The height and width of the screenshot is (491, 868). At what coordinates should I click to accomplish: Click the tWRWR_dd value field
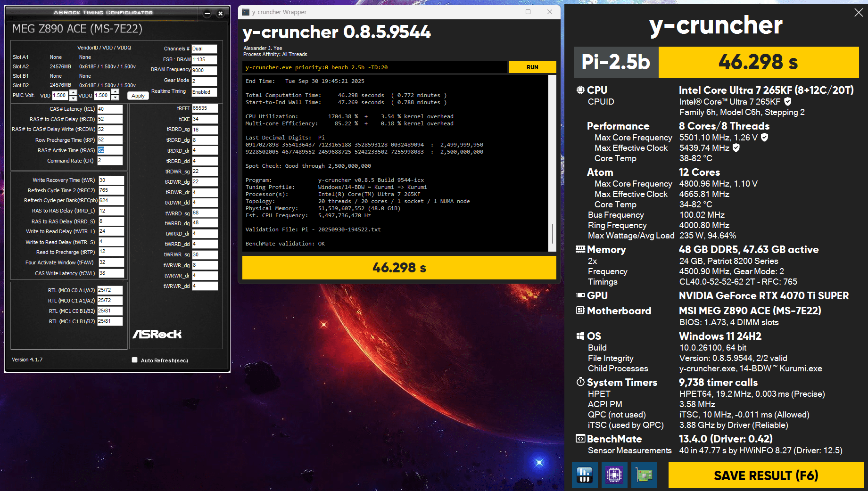point(205,286)
